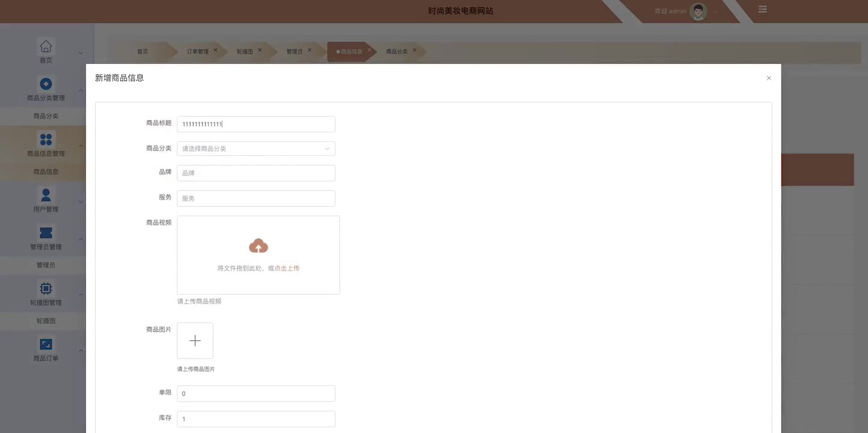868x433 pixels.
Task: Click the home icon in sidebar
Action: (46, 46)
